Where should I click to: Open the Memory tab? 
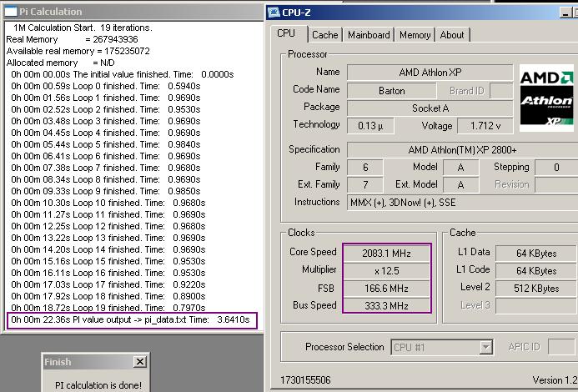pos(415,35)
